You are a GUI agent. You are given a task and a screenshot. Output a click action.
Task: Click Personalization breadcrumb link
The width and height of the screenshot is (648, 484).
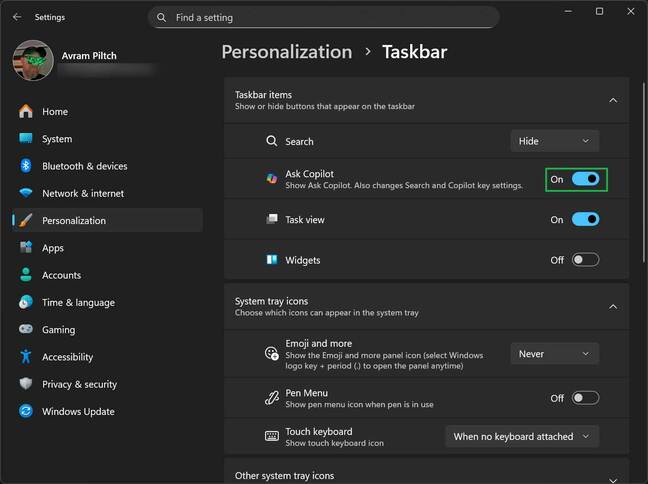coord(287,52)
